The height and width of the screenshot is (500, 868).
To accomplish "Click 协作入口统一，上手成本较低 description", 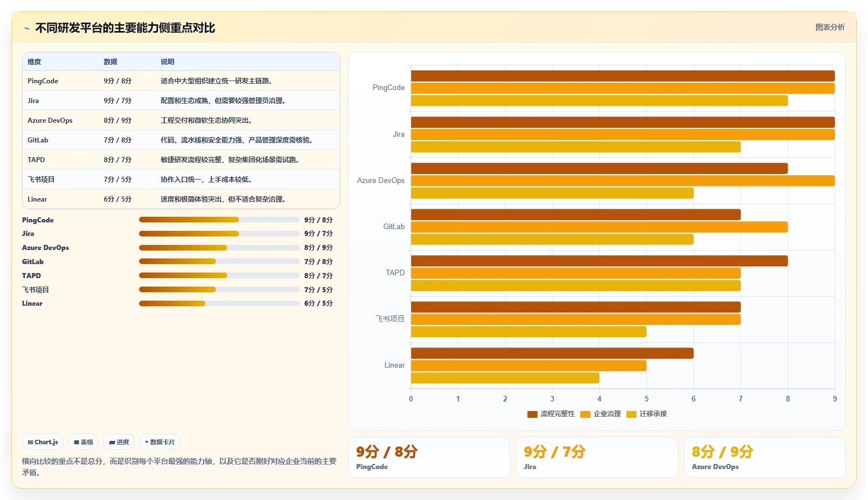I will click(x=206, y=180).
